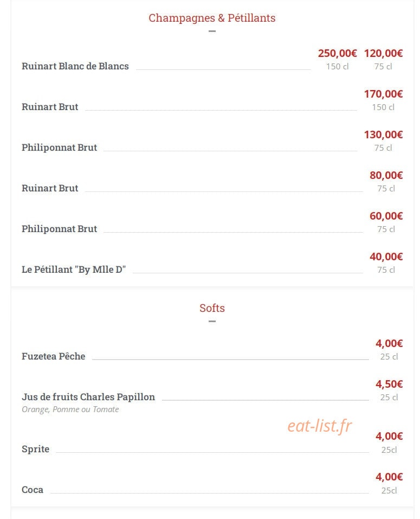420x519 pixels.
Task: Click the Orange, Pomme ou Tomate description
Action: (x=70, y=409)
